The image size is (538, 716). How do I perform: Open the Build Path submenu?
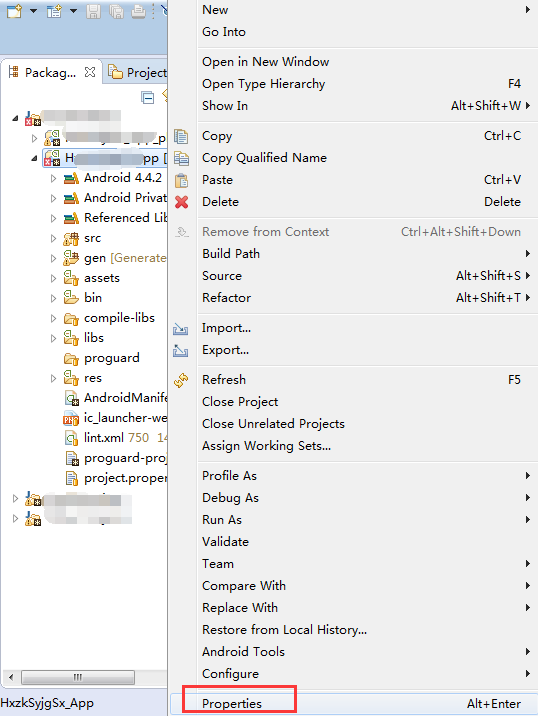tap(368, 254)
